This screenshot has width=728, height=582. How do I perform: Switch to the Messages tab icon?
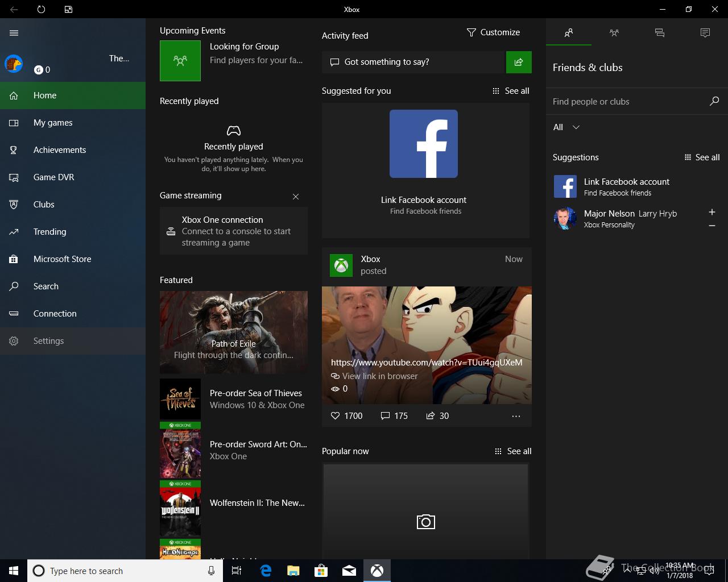point(660,33)
